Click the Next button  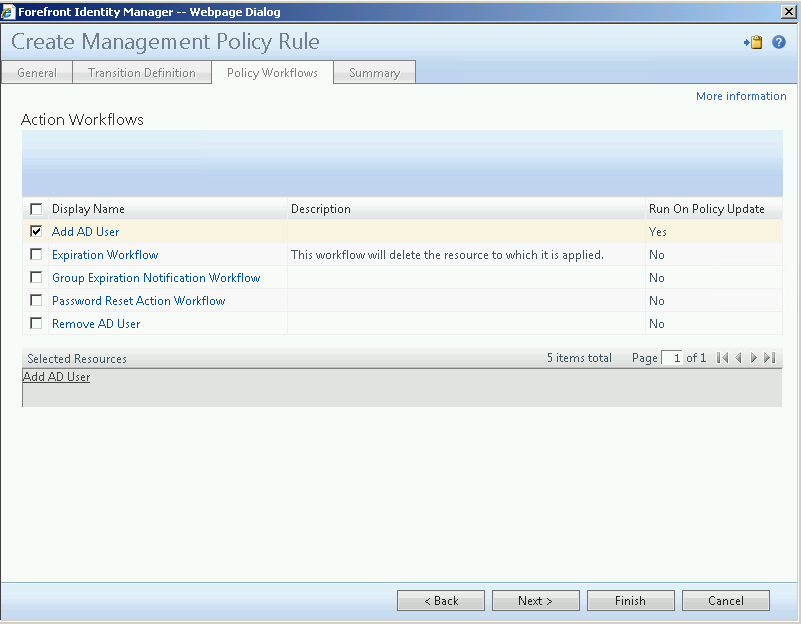coord(536,601)
